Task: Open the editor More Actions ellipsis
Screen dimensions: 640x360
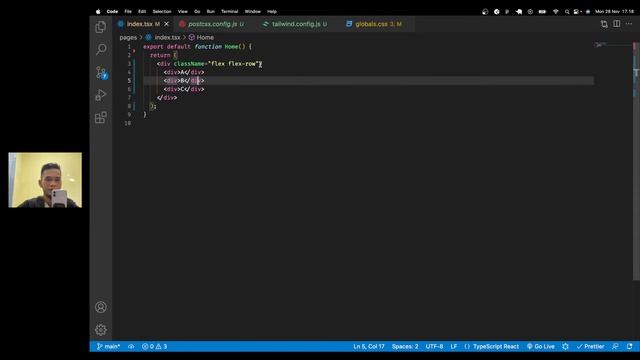Action: click(629, 24)
